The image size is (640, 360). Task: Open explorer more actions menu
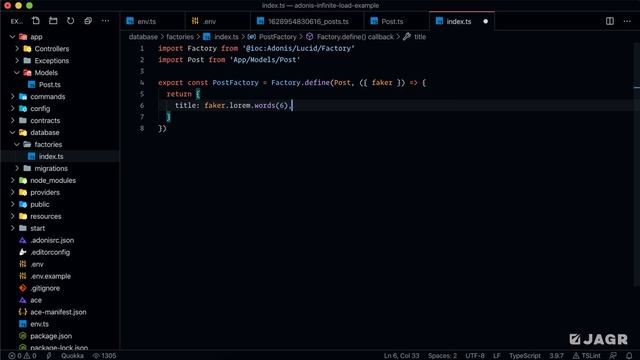tap(105, 21)
